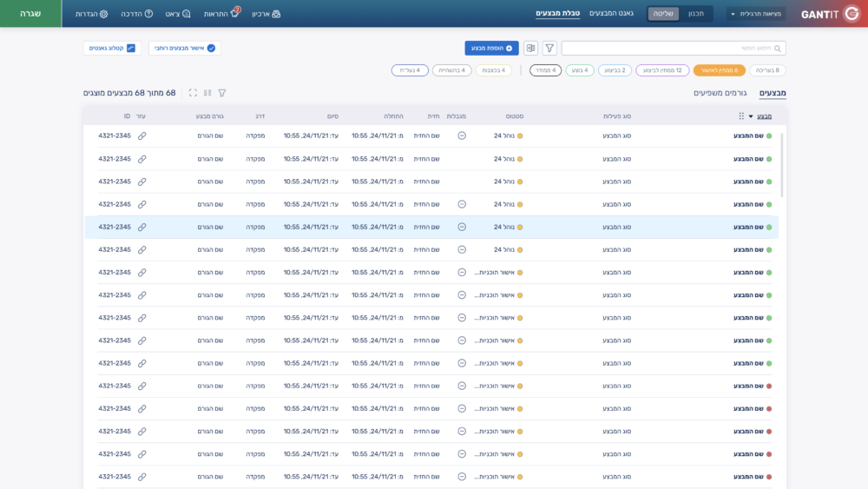Open the מציאות תרגילית dropdown
Screen dimensions: 868x489
click(x=756, y=14)
